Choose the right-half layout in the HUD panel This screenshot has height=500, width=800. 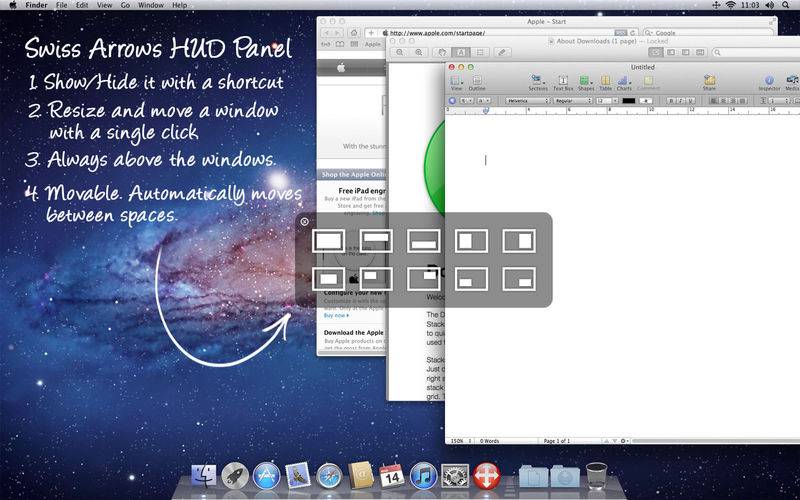519,241
